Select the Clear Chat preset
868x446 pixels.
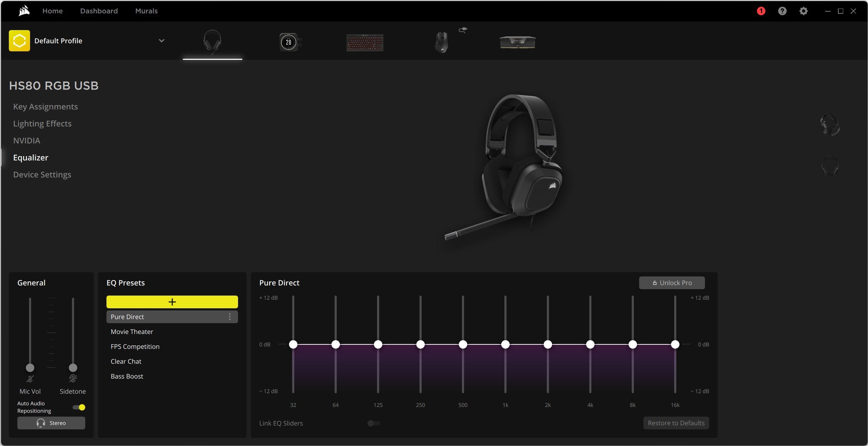pyautogui.click(x=172, y=361)
